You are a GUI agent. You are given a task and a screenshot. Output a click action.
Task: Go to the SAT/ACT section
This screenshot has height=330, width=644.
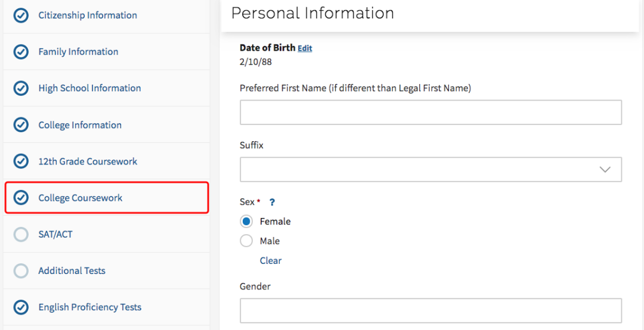(107, 235)
